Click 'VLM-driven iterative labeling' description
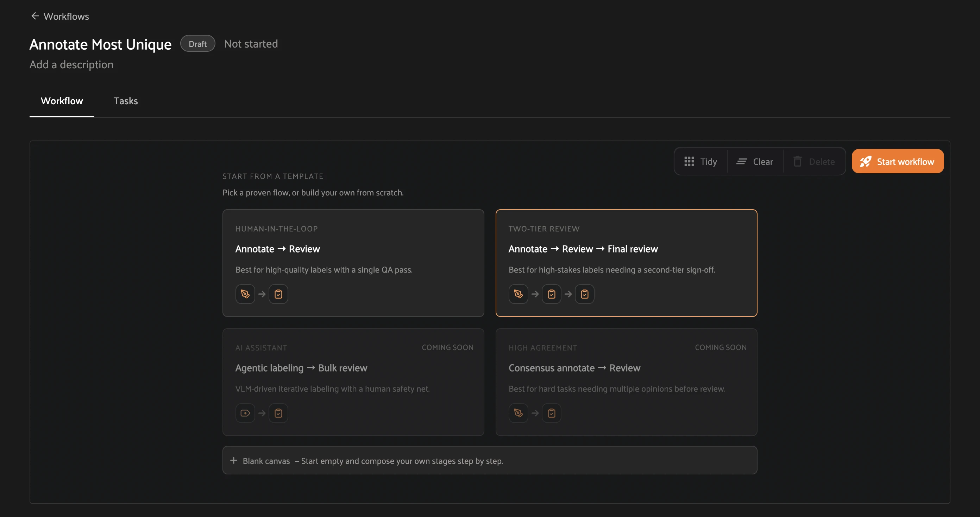The width and height of the screenshot is (980, 517). point(332,389)
